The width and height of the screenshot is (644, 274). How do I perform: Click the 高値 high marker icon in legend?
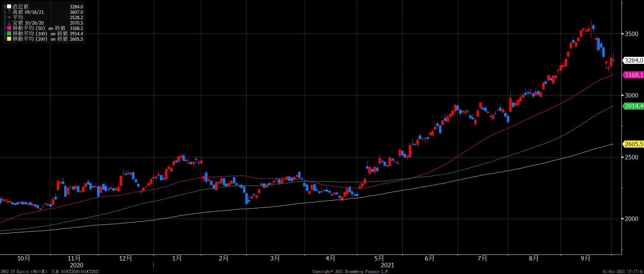tap(9, 12)
